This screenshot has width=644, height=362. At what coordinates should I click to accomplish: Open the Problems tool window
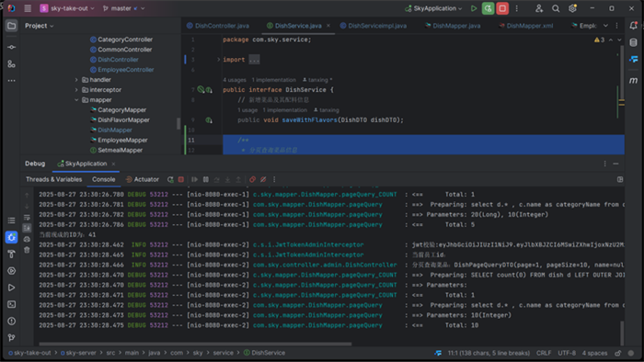coord(11,321)
